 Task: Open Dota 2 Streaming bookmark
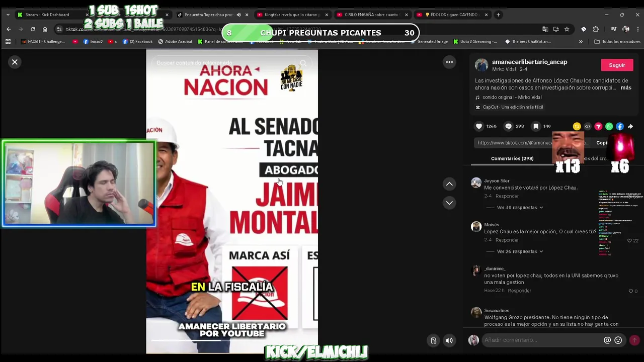coord(475,42)
